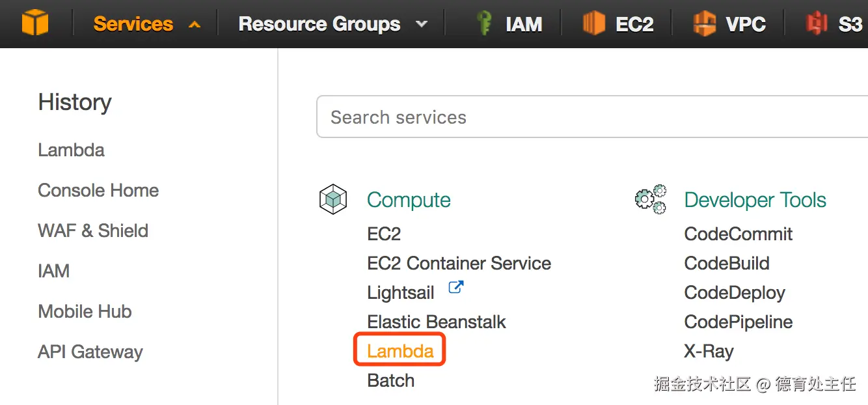Open CodeCommit under Developer Tools

tap(738, 234)
